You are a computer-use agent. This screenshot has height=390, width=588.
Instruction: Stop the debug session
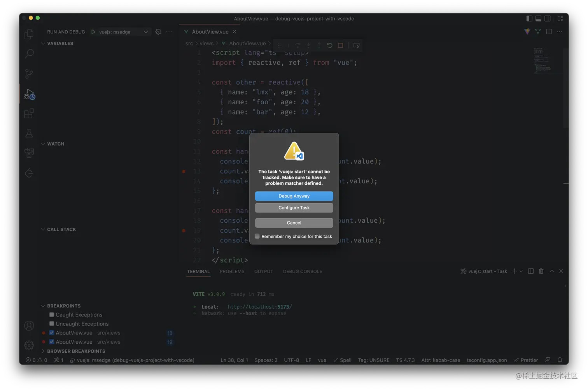coord(340,46)
